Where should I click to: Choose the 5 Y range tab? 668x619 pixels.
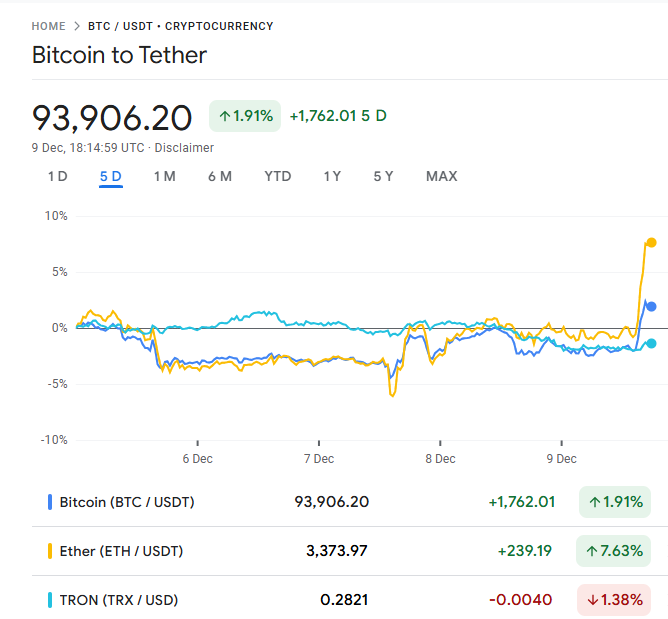tap(383, 176)
